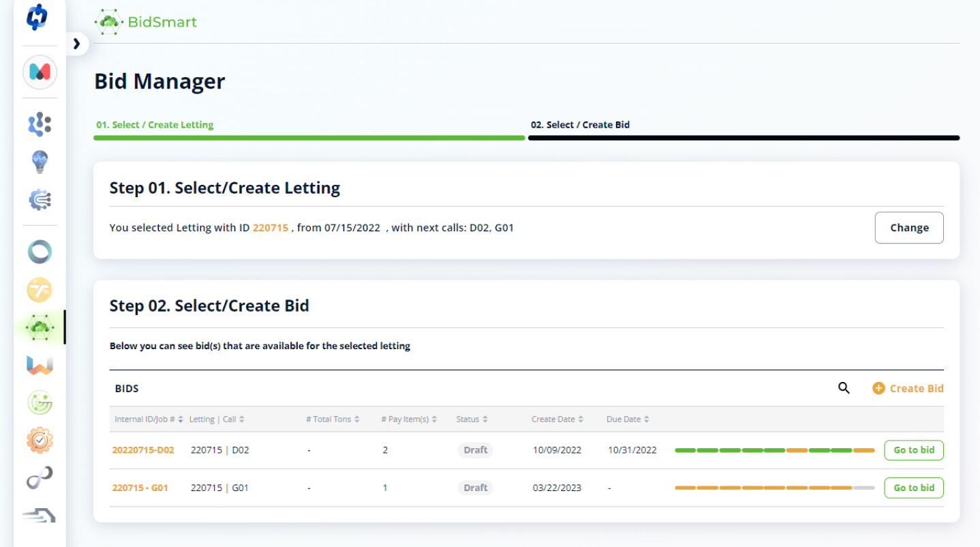980x547 pixels.
Task: Click the progress bar for bid 20220715-D02
Action: point(774,450)
